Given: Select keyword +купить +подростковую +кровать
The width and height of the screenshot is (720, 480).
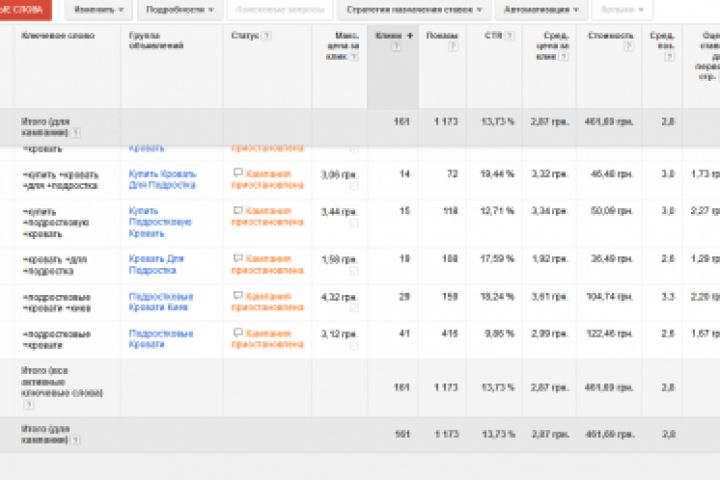Looking at the screenshot, I should coord(55,223).
